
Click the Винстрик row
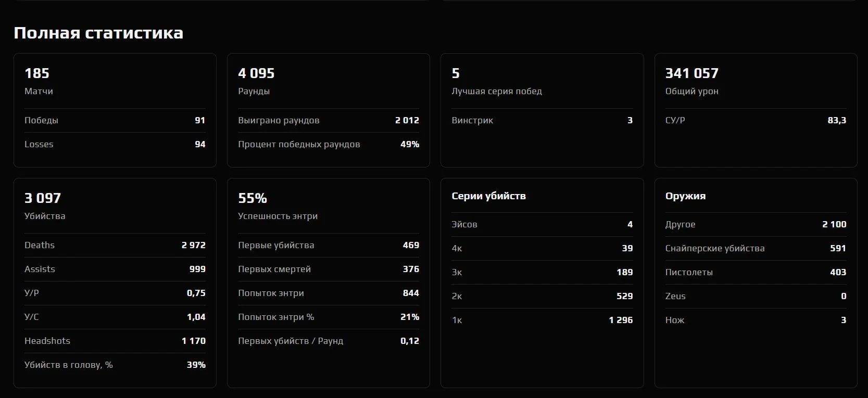tap(542, 120)
